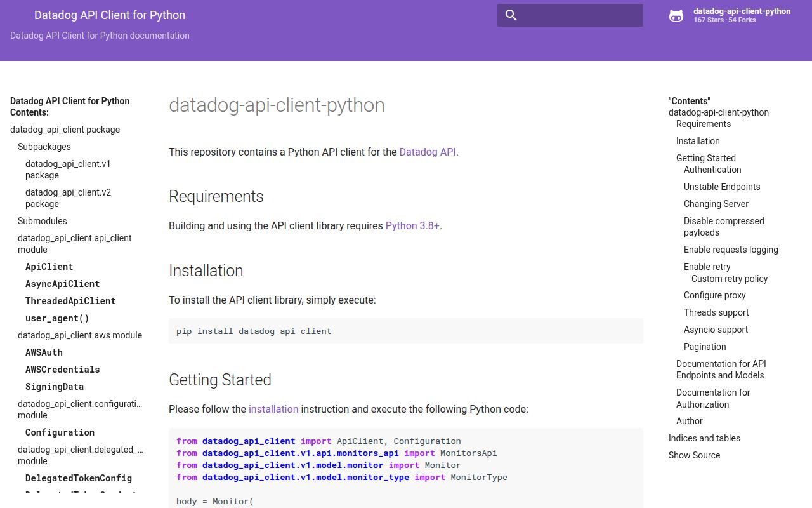Image resolution: width=812 pixels, height=508 pixels.
Task: Focus the search input field
Action: coord(570,15)
